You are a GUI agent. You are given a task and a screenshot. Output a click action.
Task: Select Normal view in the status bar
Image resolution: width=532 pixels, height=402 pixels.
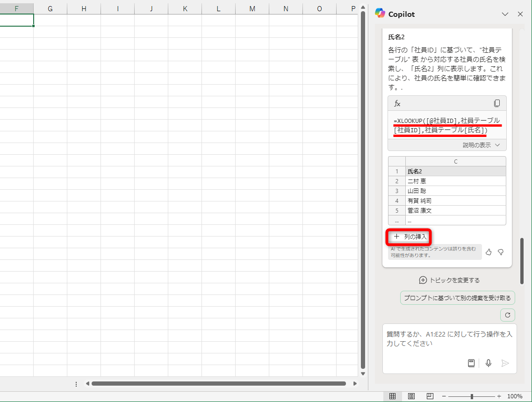click(393, 395)
